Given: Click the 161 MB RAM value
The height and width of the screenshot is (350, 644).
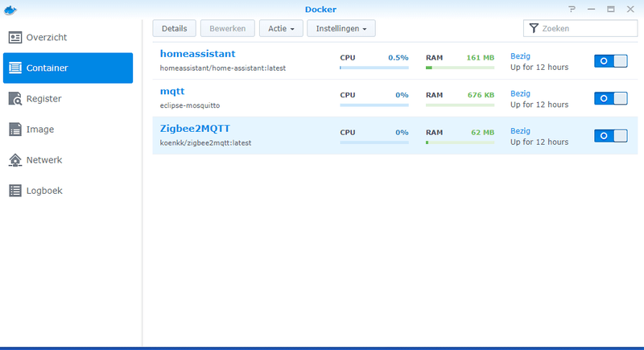Looking at the screenshot, I should tap(480, 57).
